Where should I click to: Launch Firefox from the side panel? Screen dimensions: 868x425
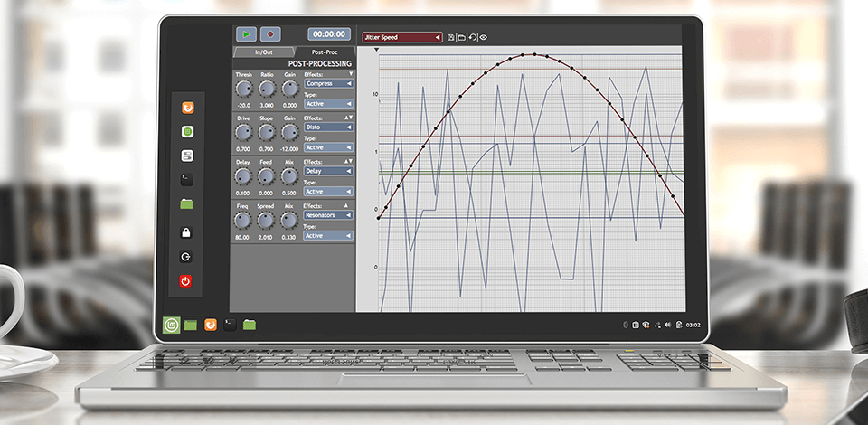188,108
